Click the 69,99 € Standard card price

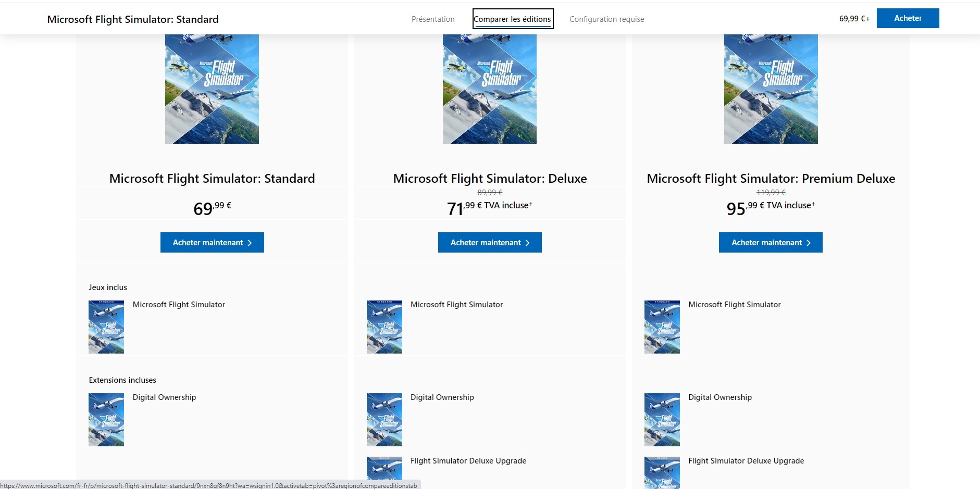pos(212,208)
